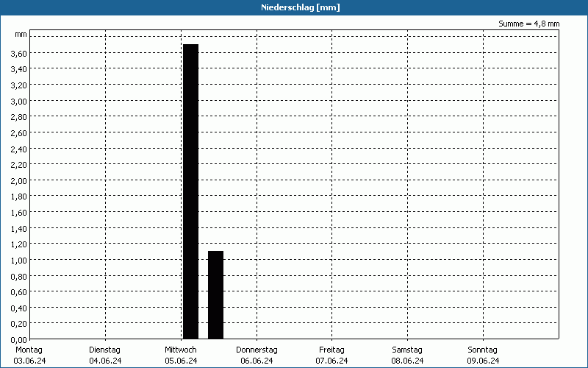Click the date 06.06.24
The height and width of the screenshot is (368, 588).
click(x=257, y=361)
